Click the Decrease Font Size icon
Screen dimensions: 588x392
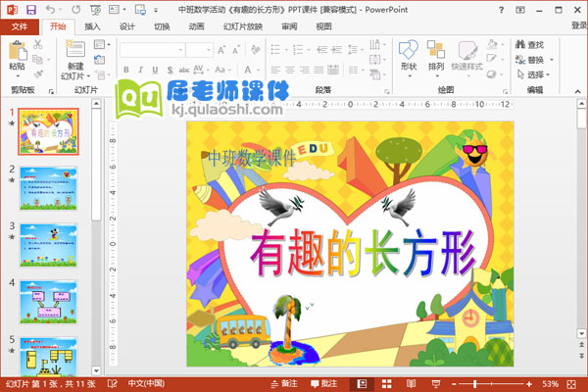tap(236, 50)
